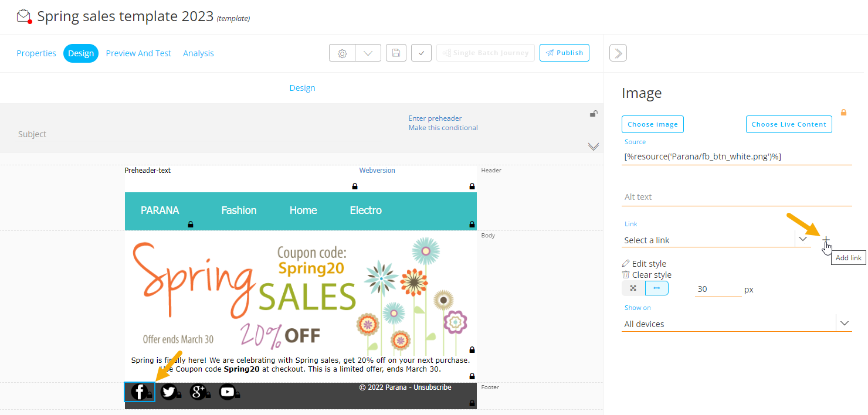Click the Unsubscribe link in footer
This screenshot has width=868, height=415.
coord(432,387)
